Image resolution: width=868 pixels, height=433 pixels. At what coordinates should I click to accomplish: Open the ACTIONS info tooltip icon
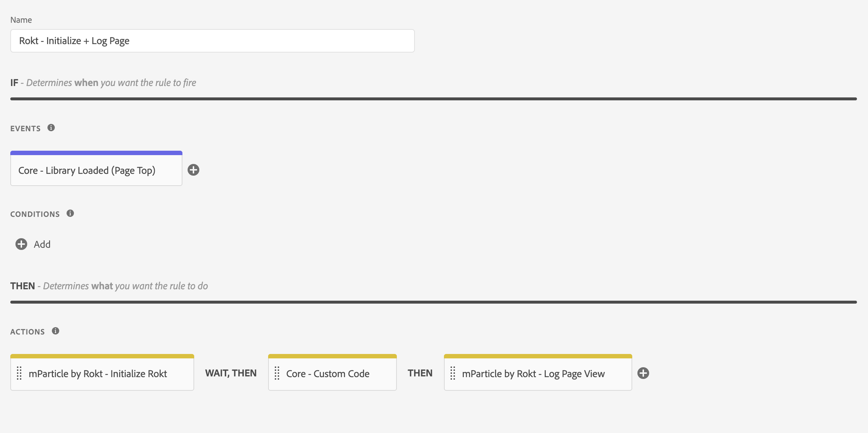click(56, 331)
